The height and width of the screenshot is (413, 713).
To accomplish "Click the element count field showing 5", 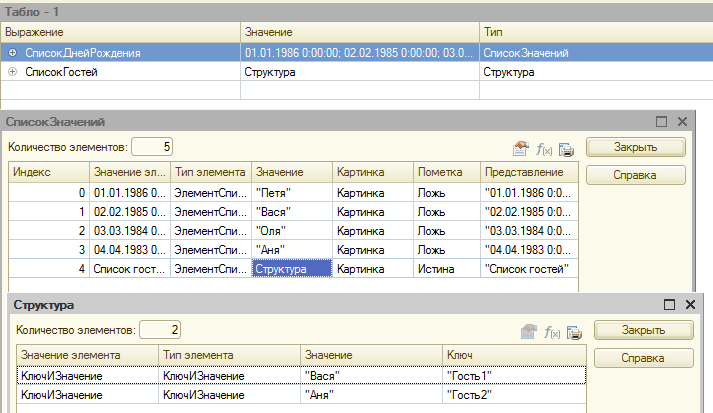I will 152,147.
